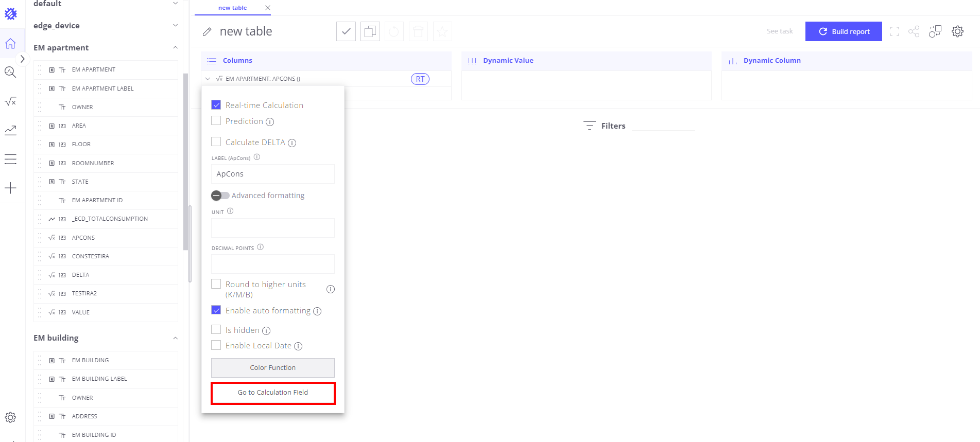Viewport: 980px width, 442px height.
Task: Click the fullscreen icon
Action: (895, 31)
